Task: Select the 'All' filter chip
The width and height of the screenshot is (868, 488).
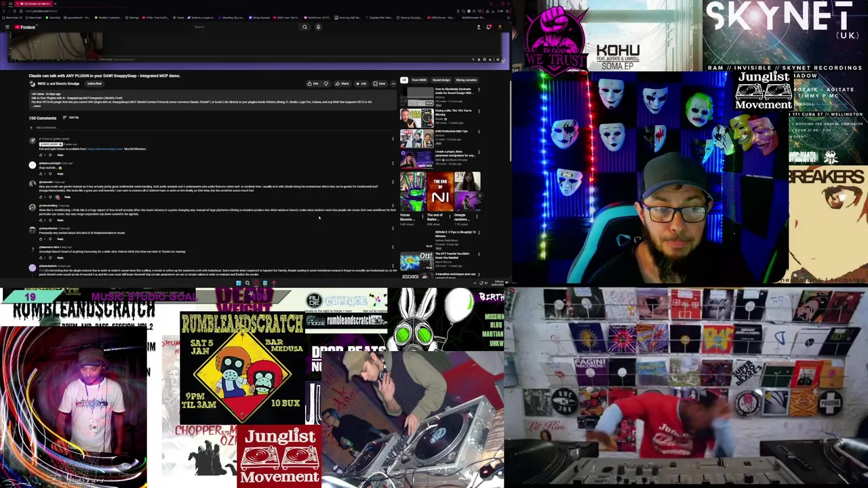Action: pos(404,80)
